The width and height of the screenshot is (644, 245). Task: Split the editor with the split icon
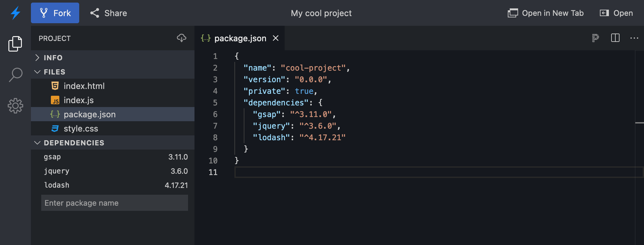click(x=615, y=38)
